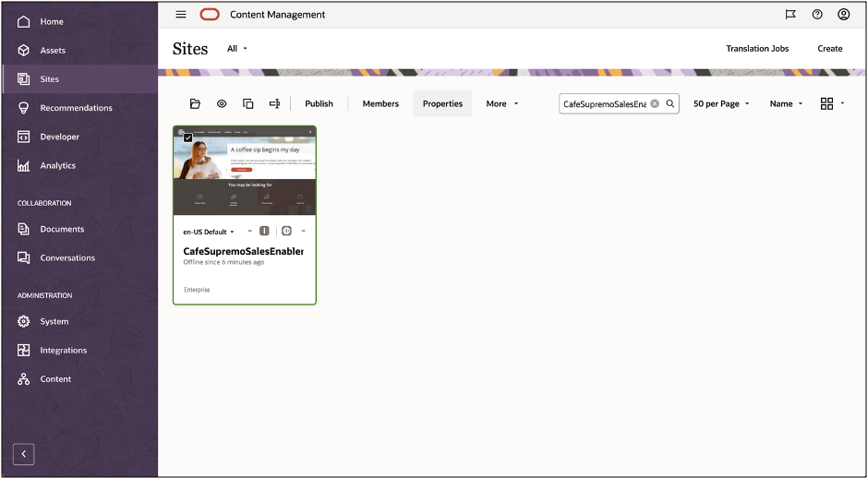Viewport: 868px width, 478px height.
Task: Click the View eye toolbar icon
Action: 222,103
